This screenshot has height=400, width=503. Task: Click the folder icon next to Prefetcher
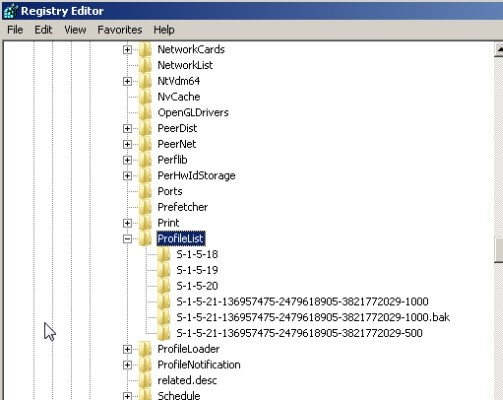tap(145, 207)
